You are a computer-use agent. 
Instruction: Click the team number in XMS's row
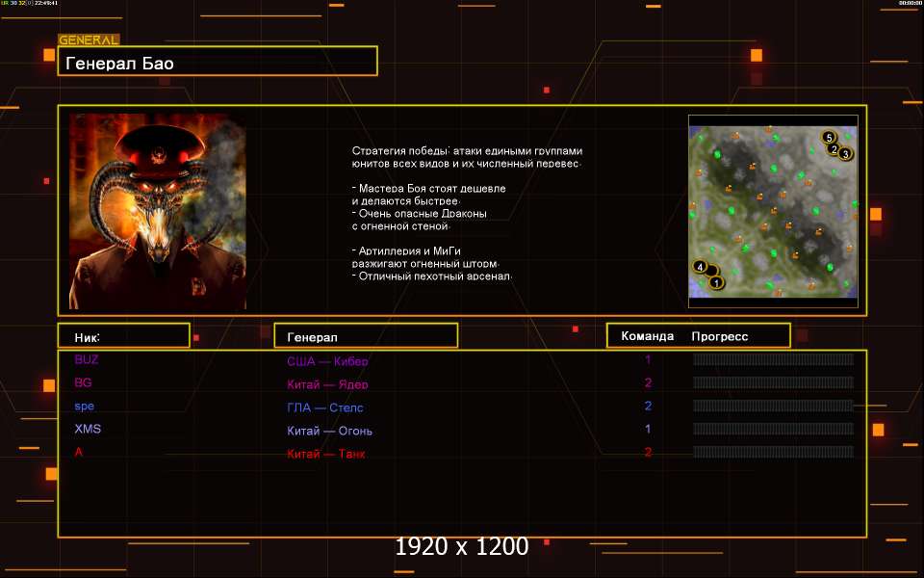point(648,429)
